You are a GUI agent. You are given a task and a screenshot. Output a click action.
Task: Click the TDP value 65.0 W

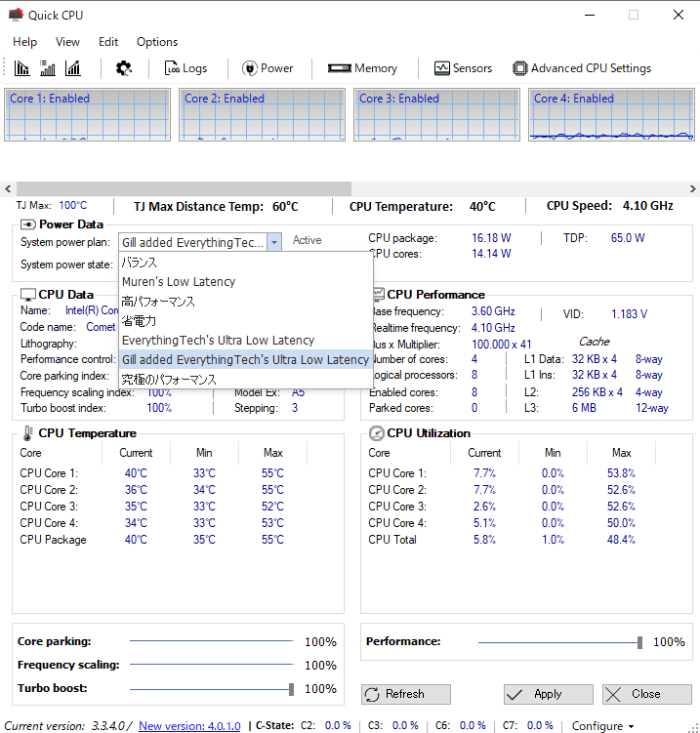click(x=628, y=238)
